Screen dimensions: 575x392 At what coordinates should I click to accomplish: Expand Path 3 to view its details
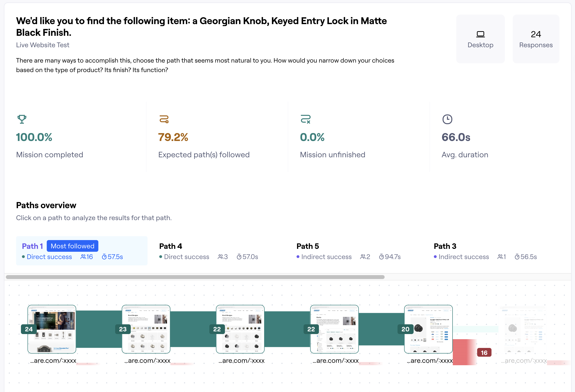click(445, 246)
